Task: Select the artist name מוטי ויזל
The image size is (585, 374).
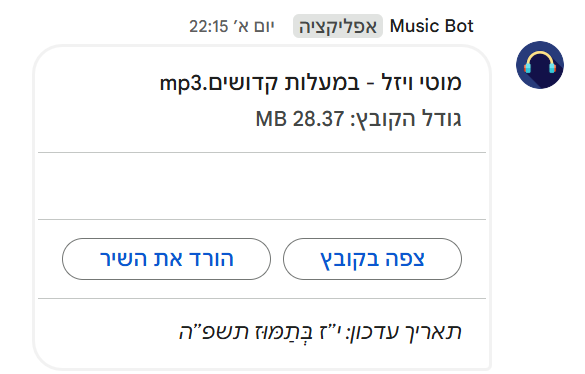Action: [x=422, y=82]
